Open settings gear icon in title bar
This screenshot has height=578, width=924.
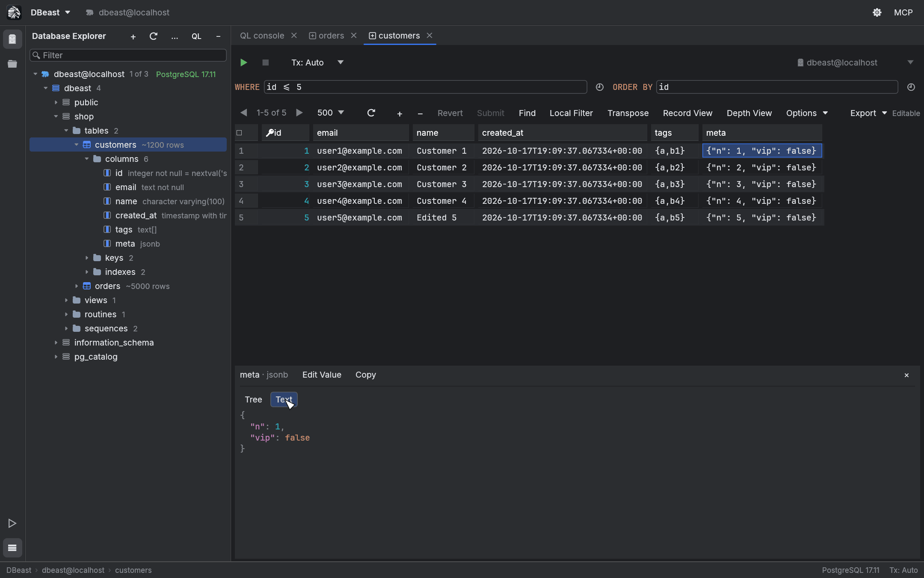[877, 12]
